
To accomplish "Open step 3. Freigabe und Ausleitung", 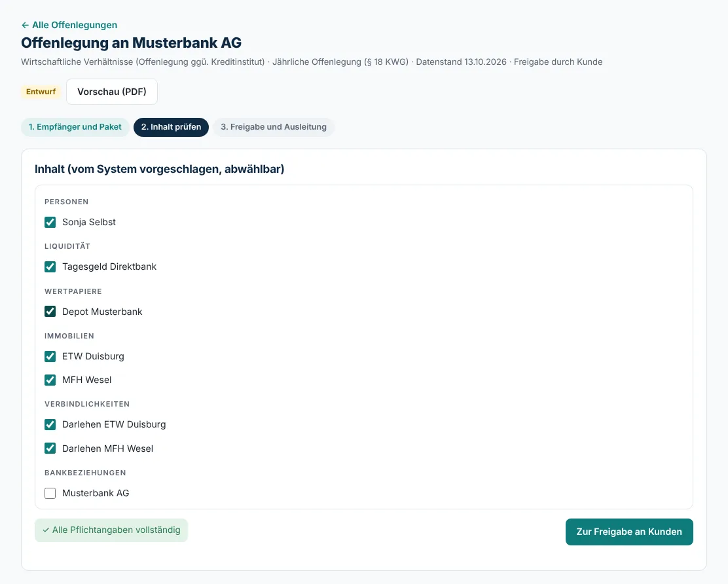I will 274,127.
